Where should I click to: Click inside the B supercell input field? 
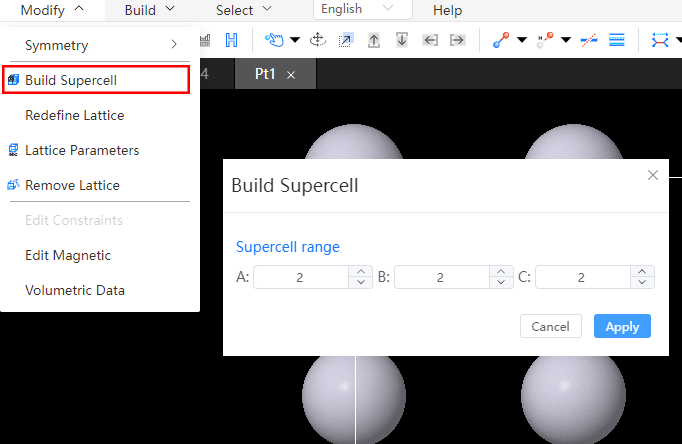coord(442,277)
